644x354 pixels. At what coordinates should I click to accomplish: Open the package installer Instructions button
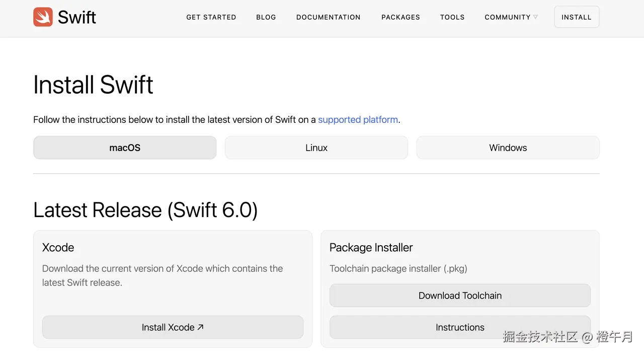click(460, 327)
